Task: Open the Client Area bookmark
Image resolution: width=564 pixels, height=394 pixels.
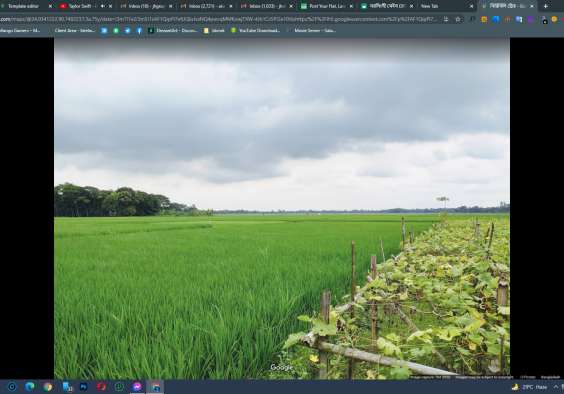Action: pyautogui.click(x=74, y=31)
